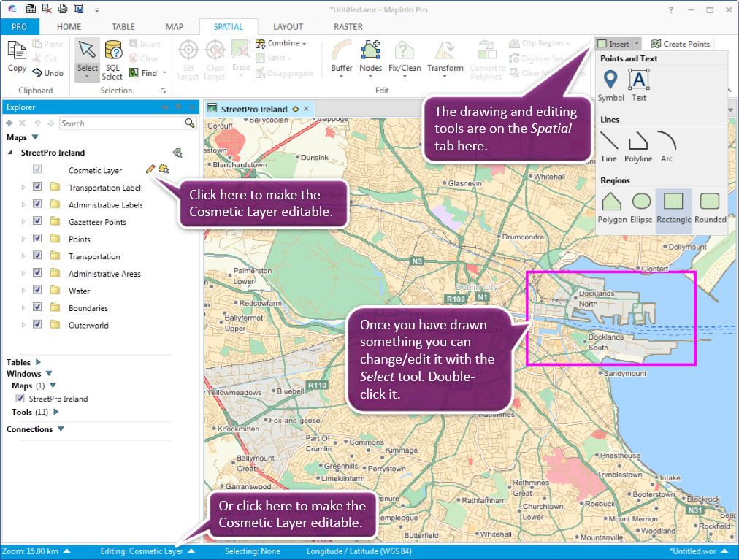Screen dimensions: 739x560
Task: Open the Selection group dialog launcher
Action: tap(163, 91)
